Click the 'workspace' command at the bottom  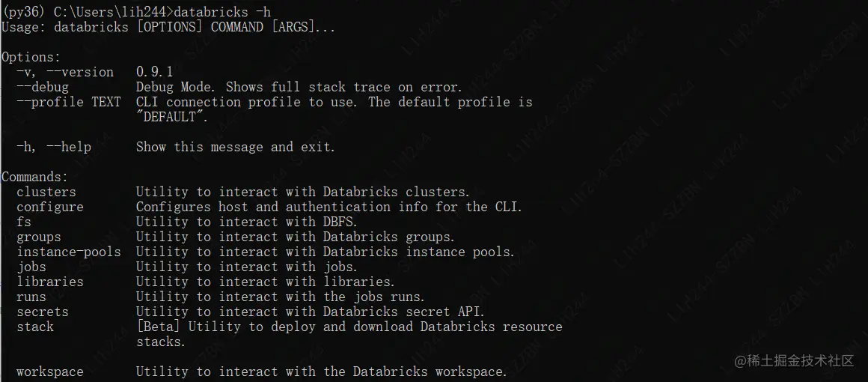(x=50, y=372)
